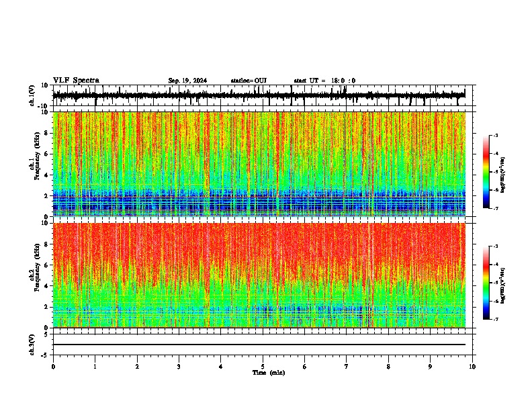
Task: Click the ch.1 spectrogram color scale bar
Action: [486, 172]
